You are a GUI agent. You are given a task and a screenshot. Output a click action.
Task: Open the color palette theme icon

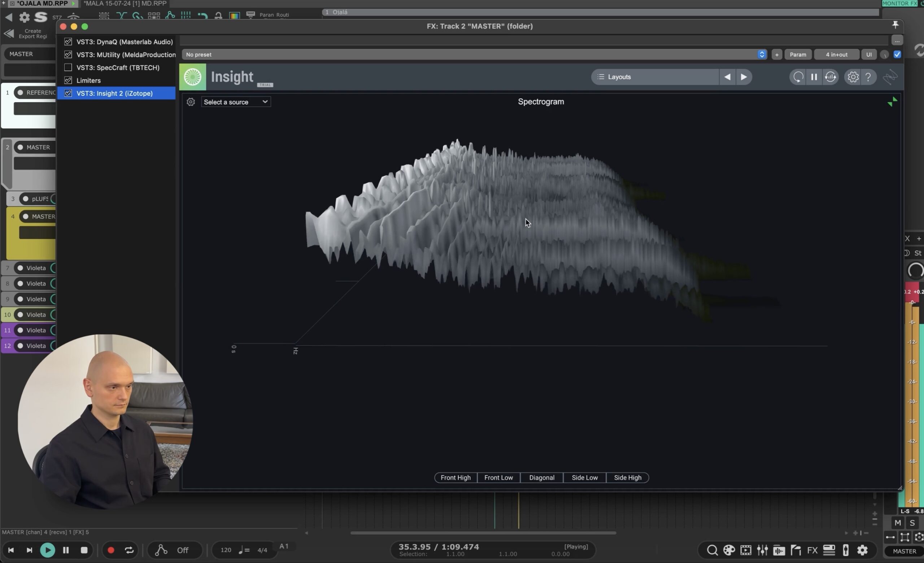point(729,550)
